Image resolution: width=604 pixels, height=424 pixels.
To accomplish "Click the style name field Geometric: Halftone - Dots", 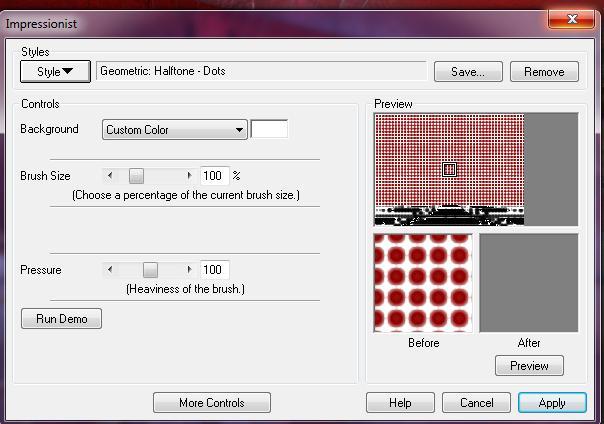I will [x=261, y=71].
